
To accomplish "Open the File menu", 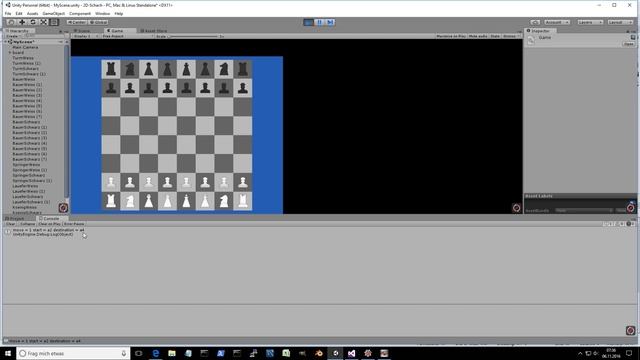I will click(x=8, y=13).
